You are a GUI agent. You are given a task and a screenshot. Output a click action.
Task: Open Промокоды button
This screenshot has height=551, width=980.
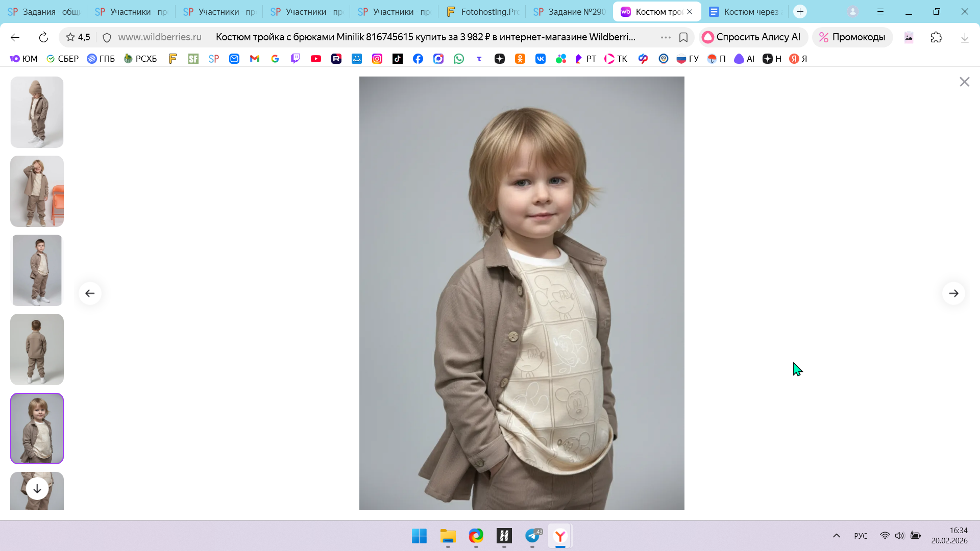(x=852, y=37)
